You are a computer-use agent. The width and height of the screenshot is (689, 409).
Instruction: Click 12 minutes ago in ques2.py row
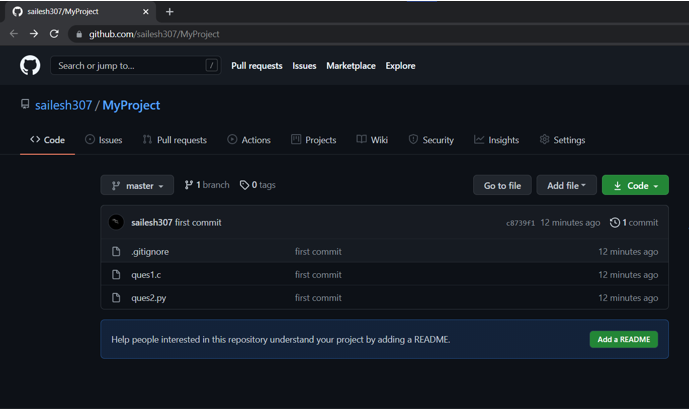[628, 297]
